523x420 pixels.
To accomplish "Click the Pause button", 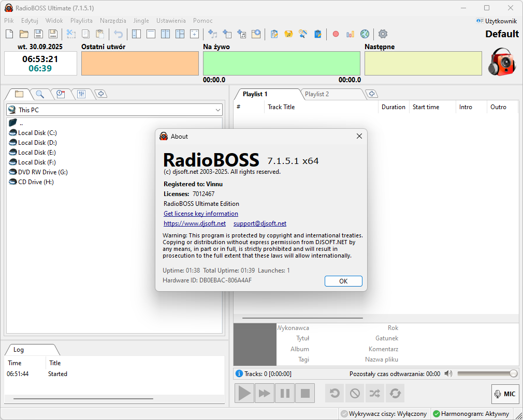I will pos(285,393).
